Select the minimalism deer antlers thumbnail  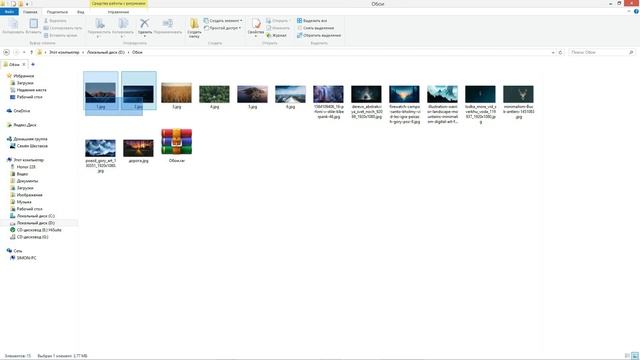tap(518, 94)
